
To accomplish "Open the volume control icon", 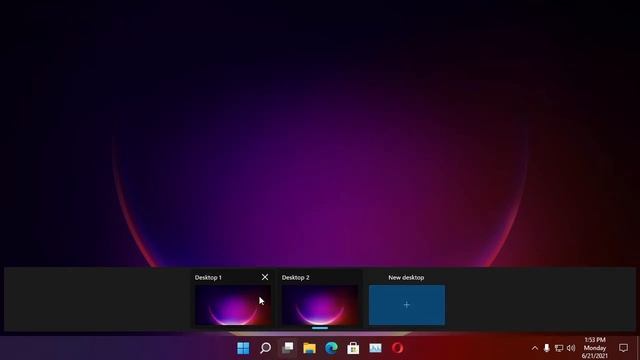I will (571, 348).
